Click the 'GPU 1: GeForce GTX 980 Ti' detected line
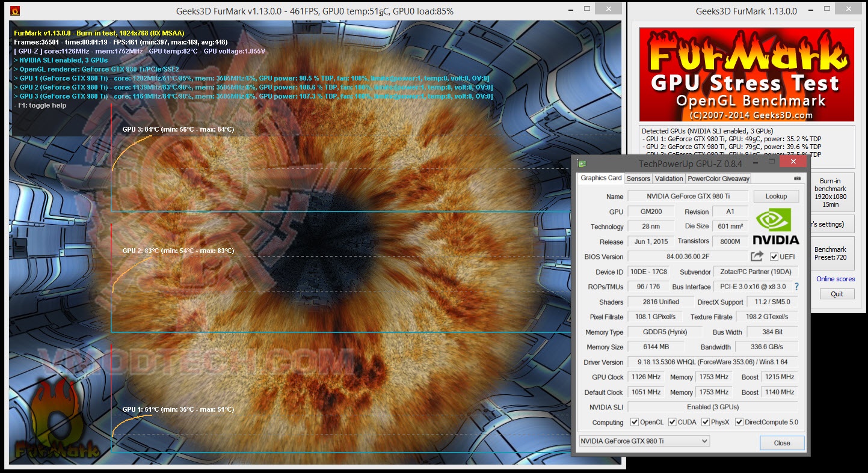This screenshot has width=868, height=473. click(x=731, y=139)
